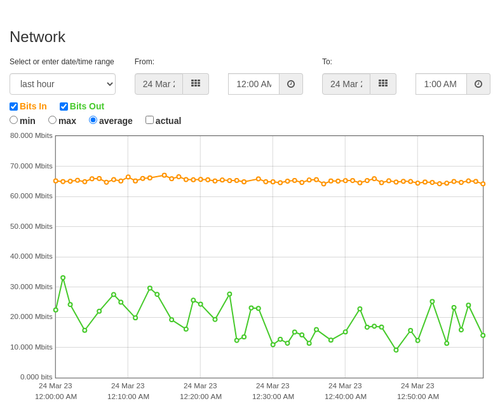Open the From time clock icon

291,84
